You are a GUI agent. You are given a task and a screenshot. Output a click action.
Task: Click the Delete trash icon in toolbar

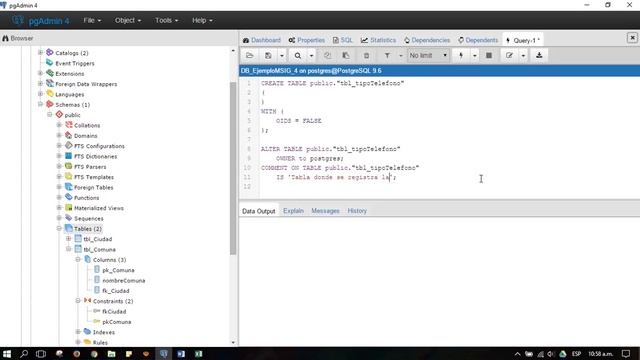tap(366, 56)
